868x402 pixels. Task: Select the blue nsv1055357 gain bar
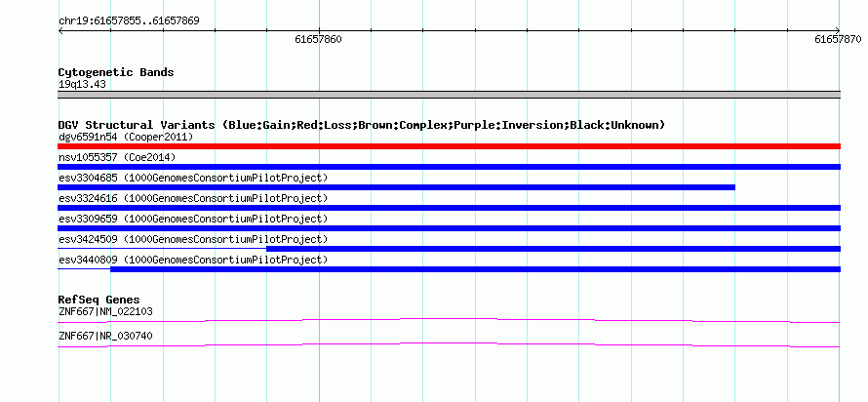pos(449,167)
